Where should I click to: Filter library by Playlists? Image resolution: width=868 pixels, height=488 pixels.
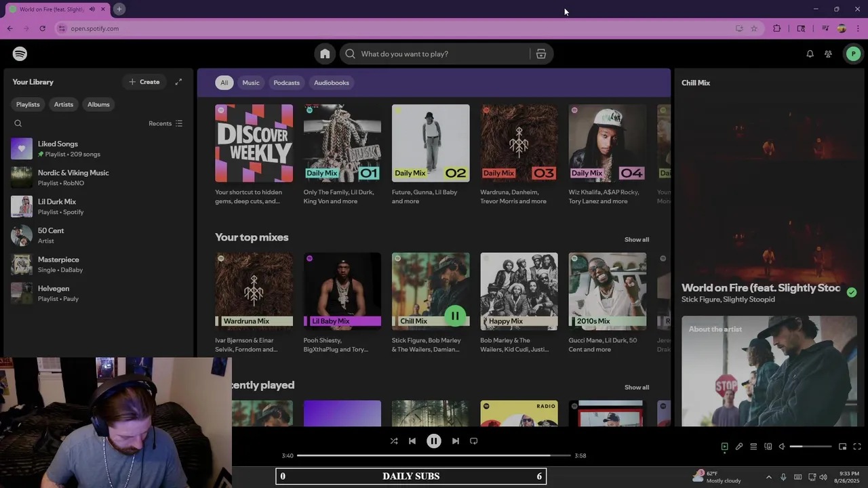click(28, 104)
